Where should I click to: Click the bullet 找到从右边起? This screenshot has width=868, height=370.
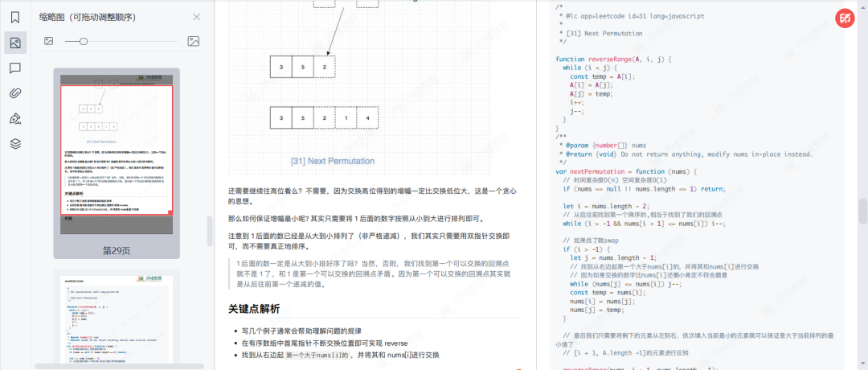point(341,355)
